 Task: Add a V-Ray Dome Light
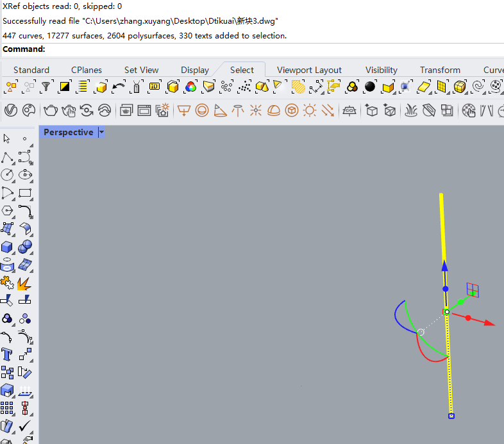point(274,111)
